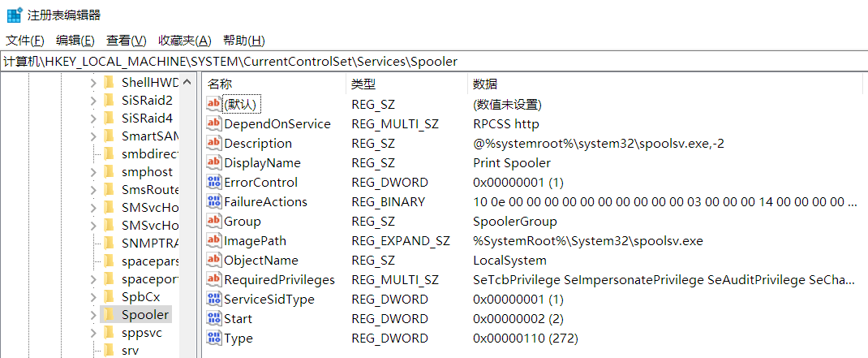This screenshot has height=358, width=868.
Task: Click the DWORD icon next to ServiceSidType
Action: [214, 300]
